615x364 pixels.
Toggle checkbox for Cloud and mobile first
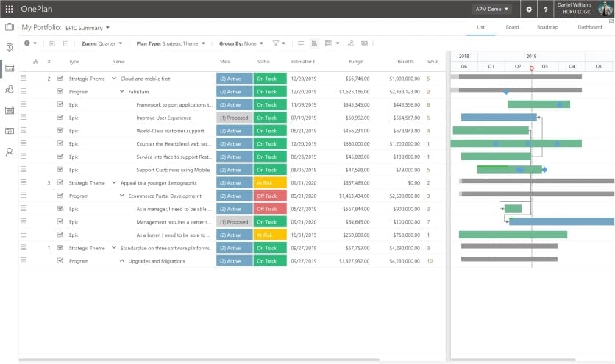pos(60,79)
